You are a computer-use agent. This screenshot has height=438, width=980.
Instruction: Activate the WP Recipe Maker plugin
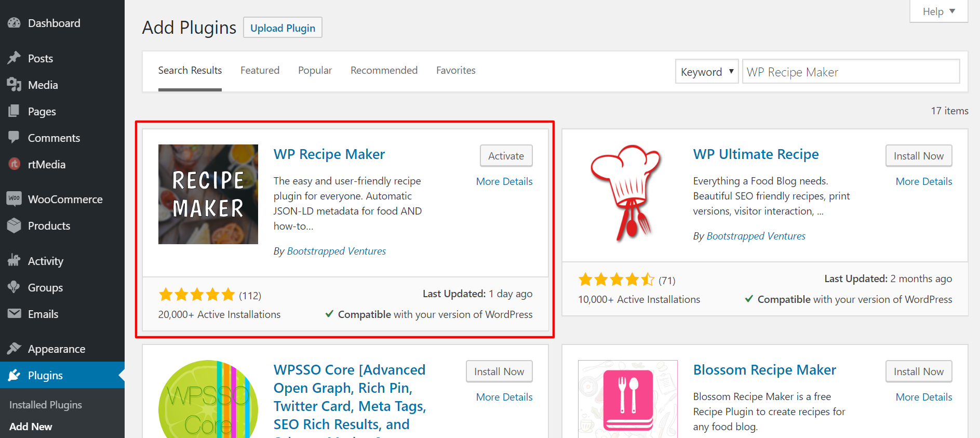506,156
